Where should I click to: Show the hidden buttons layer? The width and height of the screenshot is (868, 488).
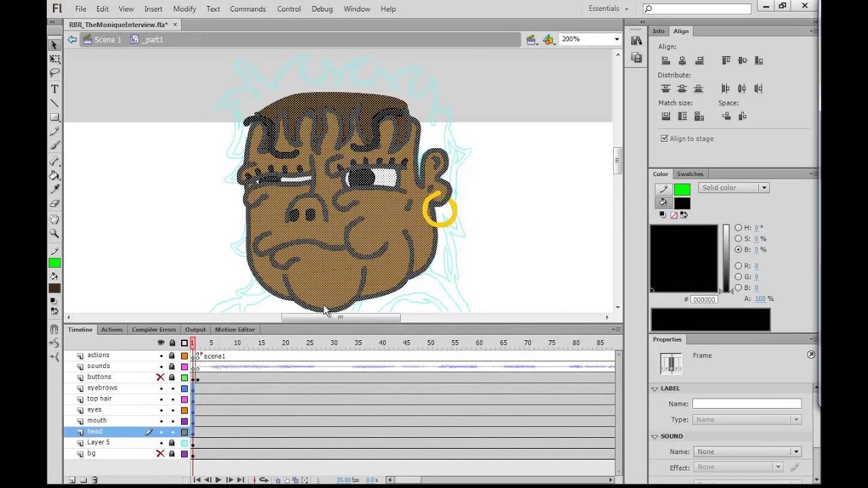tap(161, 378)
